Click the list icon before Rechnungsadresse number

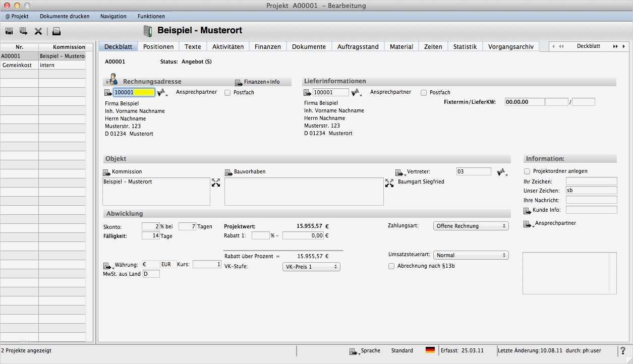point(108,93)
